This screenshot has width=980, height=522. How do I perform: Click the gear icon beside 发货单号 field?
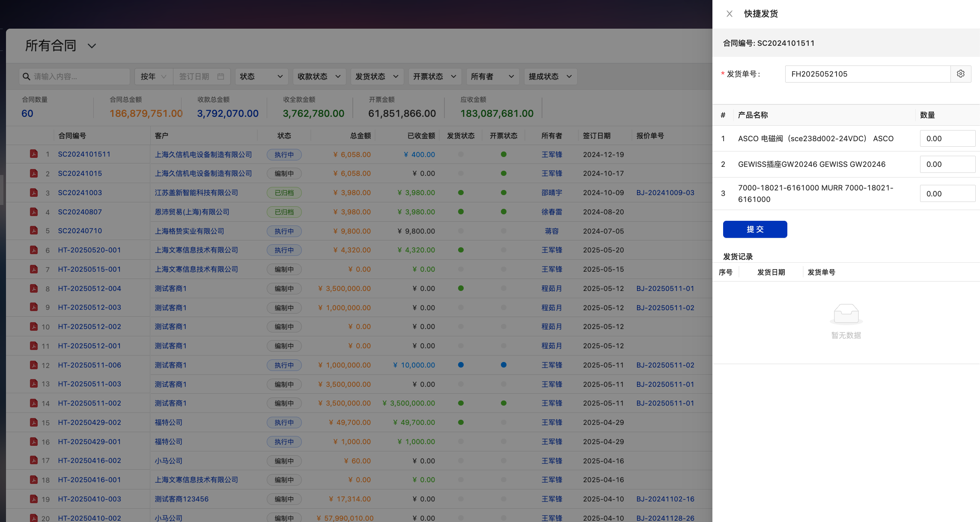pos(961,74)
